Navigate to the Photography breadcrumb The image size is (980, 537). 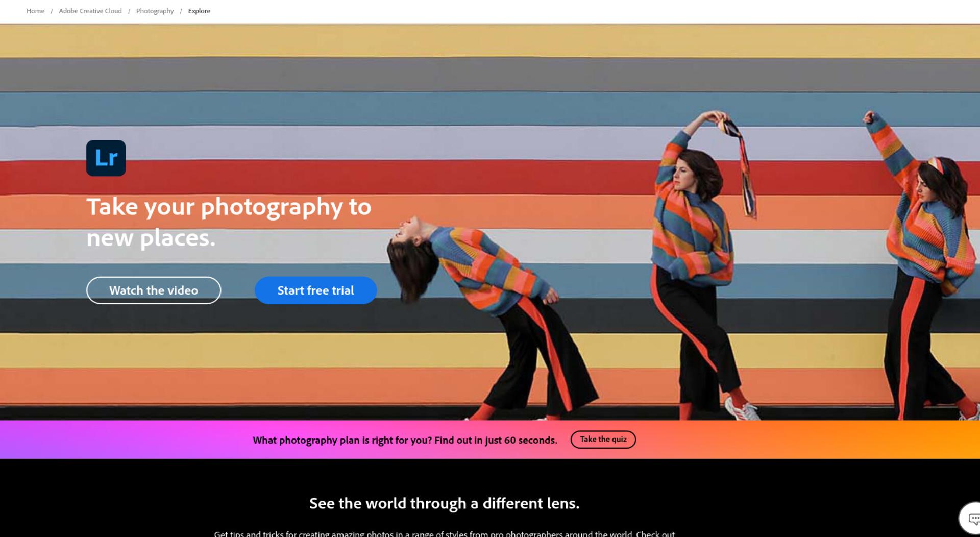point(155,11)
